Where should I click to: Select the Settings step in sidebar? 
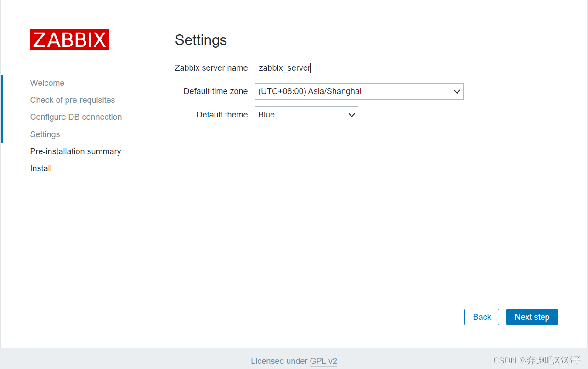tap(45, 134)
